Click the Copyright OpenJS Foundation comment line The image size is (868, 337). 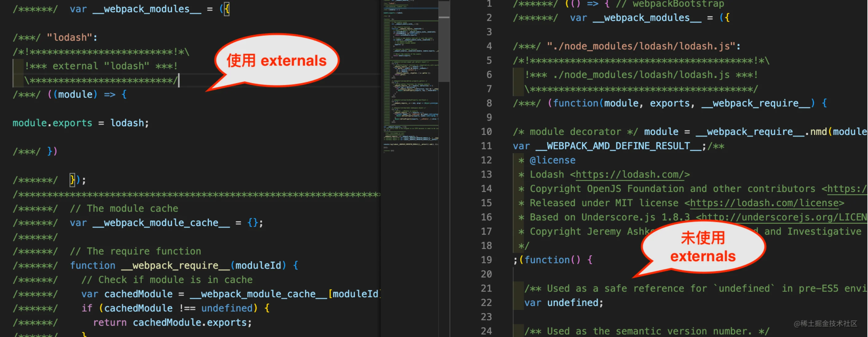692,189
